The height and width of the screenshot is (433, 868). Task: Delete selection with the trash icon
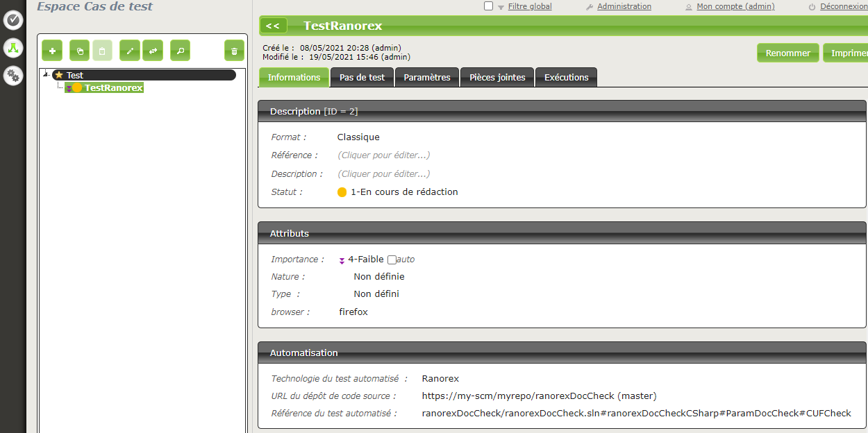[x=234, y=51]
